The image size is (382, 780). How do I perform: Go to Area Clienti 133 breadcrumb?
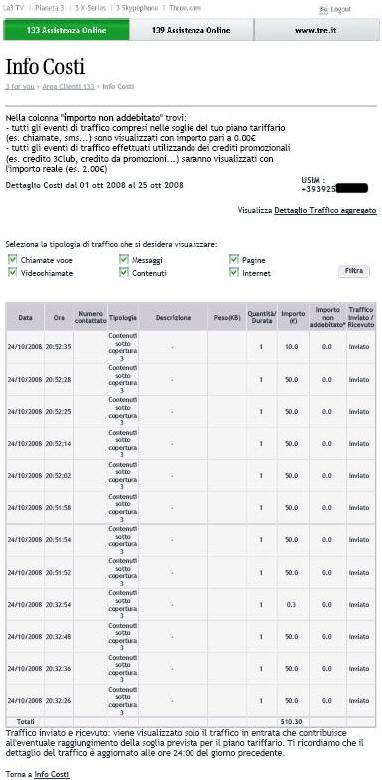click(68, 87)
